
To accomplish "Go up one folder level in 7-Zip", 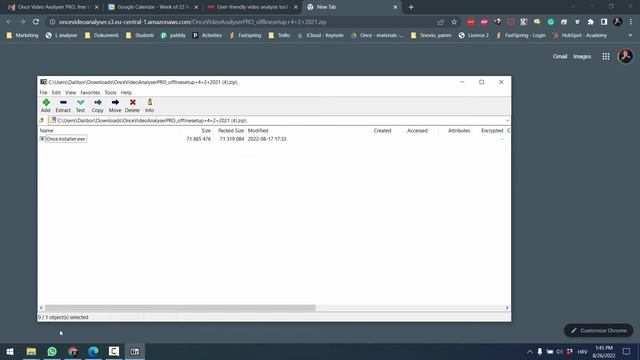I will click(42, 120).
